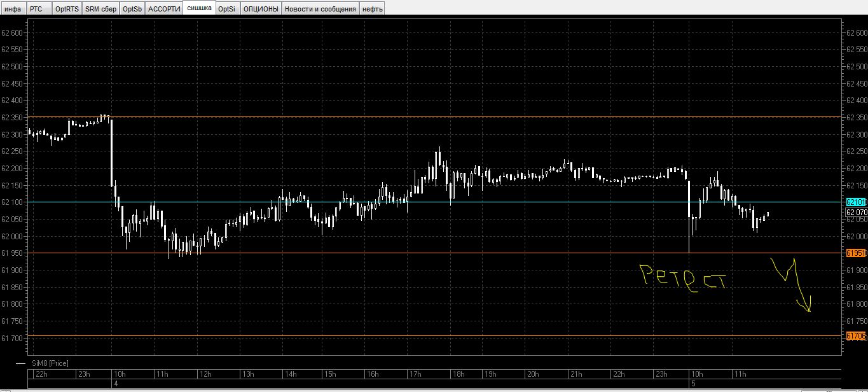868x392 pixels.
Task: Open the OptSi tab
Action: point(227,9)
